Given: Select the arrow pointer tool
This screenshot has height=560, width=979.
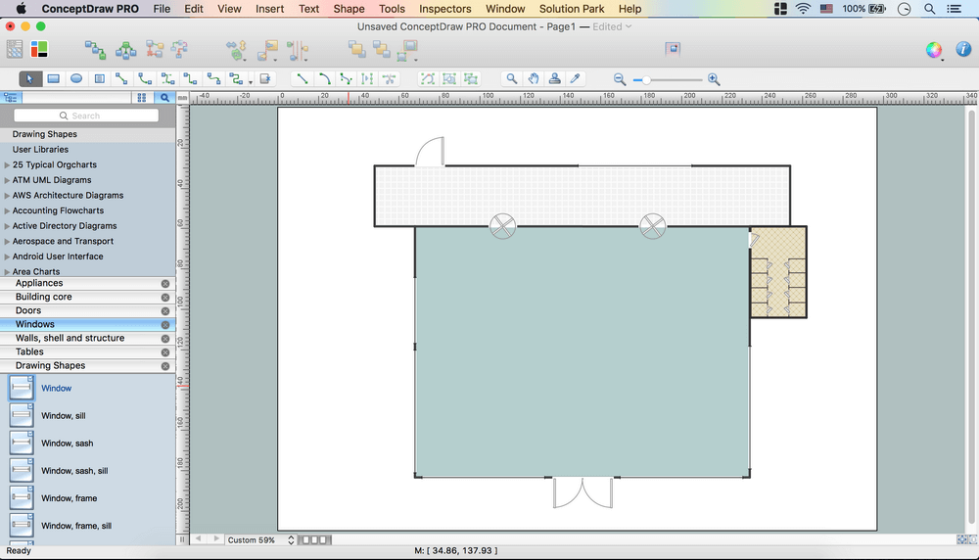Looking at the screenshot, I should (x=30, y=79).
